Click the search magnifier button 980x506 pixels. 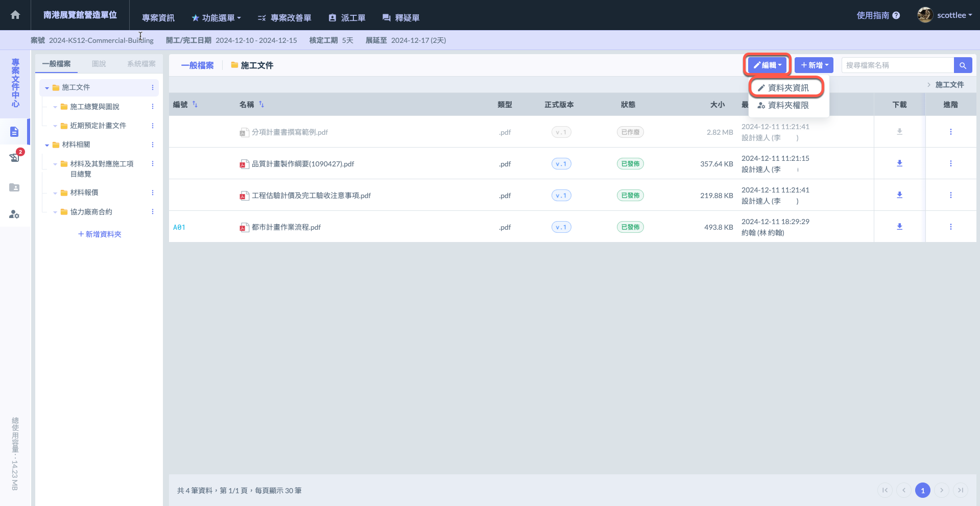pos(963,65)
